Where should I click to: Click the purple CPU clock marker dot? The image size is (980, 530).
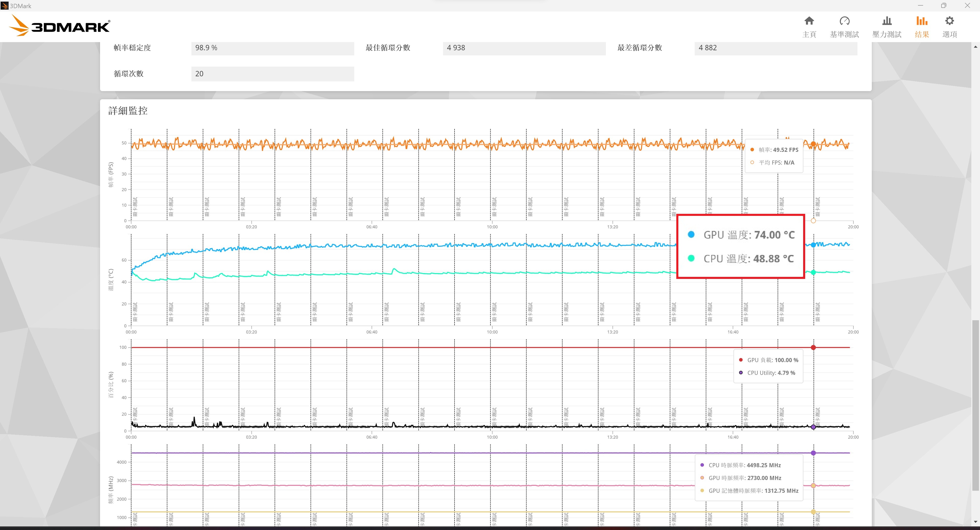click(x=813, y=453)
